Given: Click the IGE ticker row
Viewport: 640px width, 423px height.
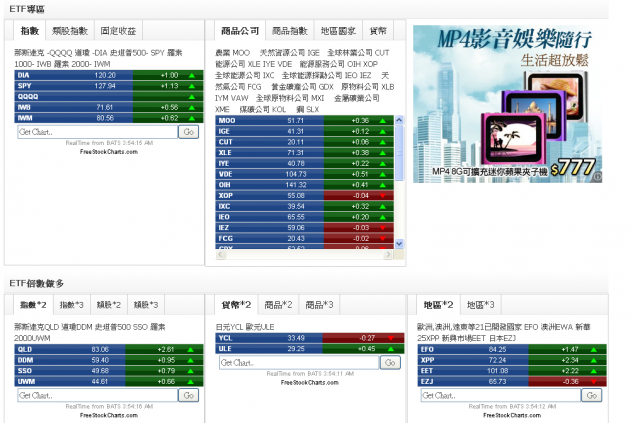Looking at the screenshot, I should [304, 131].
